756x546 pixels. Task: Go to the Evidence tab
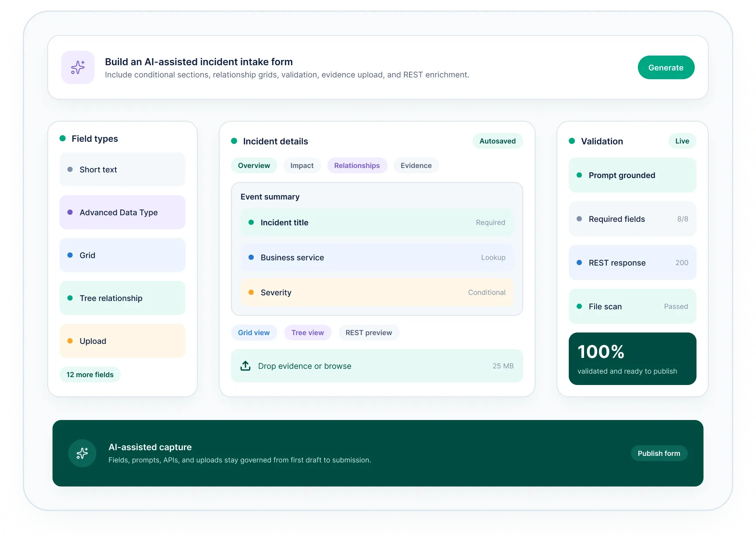point(416,165)
